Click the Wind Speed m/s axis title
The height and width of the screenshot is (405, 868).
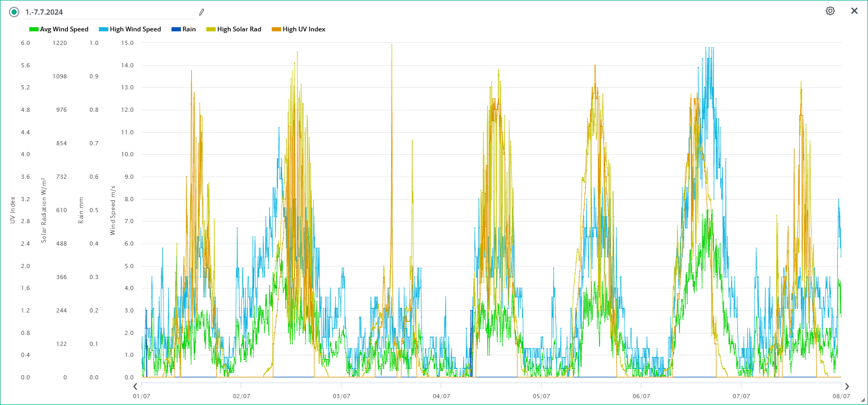coord(113,210)
